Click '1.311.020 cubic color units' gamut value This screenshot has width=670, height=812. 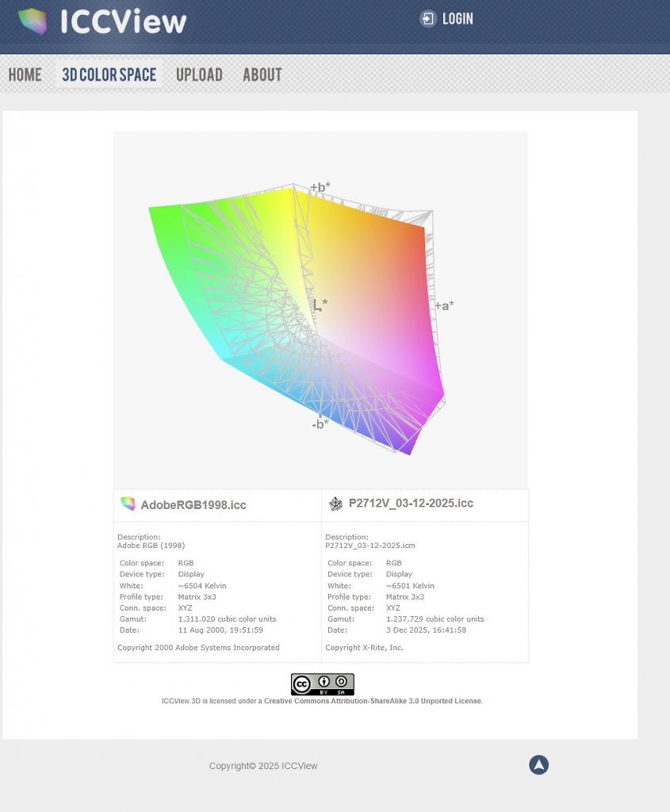click(x=228, y=619)
